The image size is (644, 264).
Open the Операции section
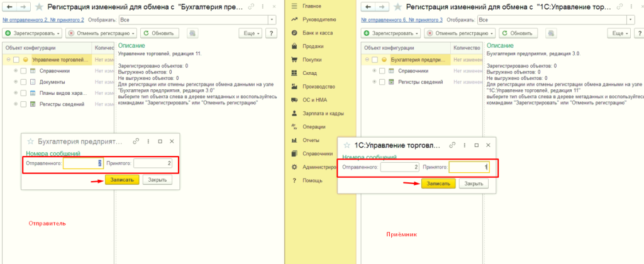pyautogui.click(x=314, y=127)
